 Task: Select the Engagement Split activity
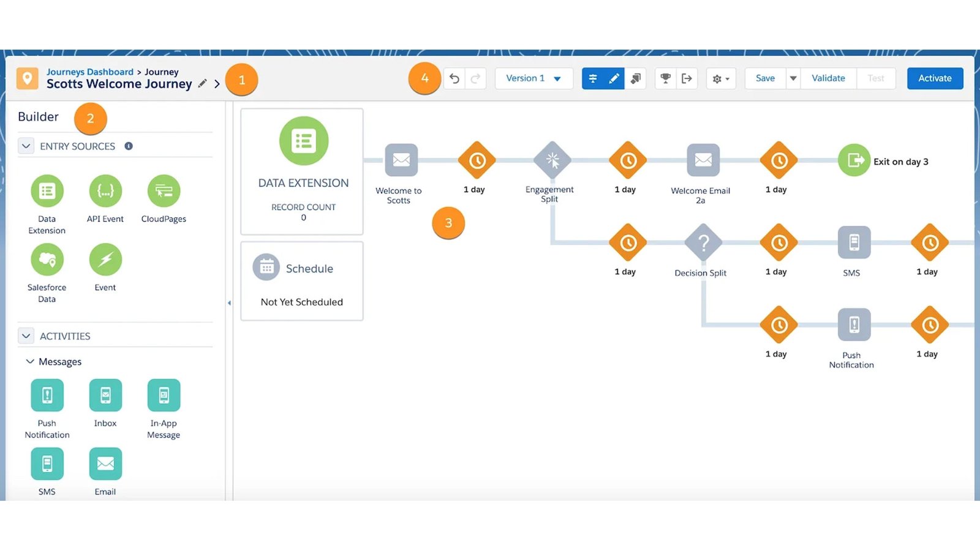pyautogui.click(x=552, y=160)
